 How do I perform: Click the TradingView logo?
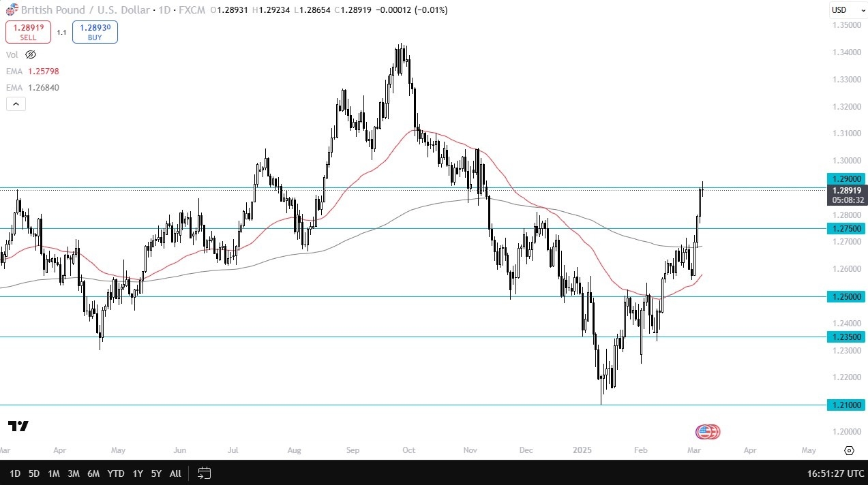click(x=18, y=426)
